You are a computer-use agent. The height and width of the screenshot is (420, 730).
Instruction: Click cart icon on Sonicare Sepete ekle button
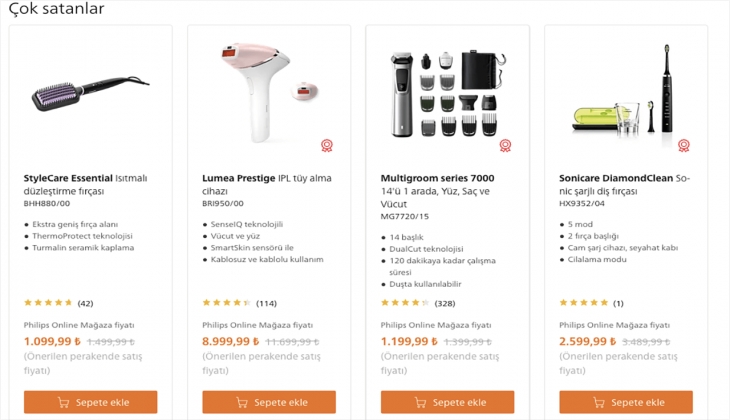click(x=600, y=402)
